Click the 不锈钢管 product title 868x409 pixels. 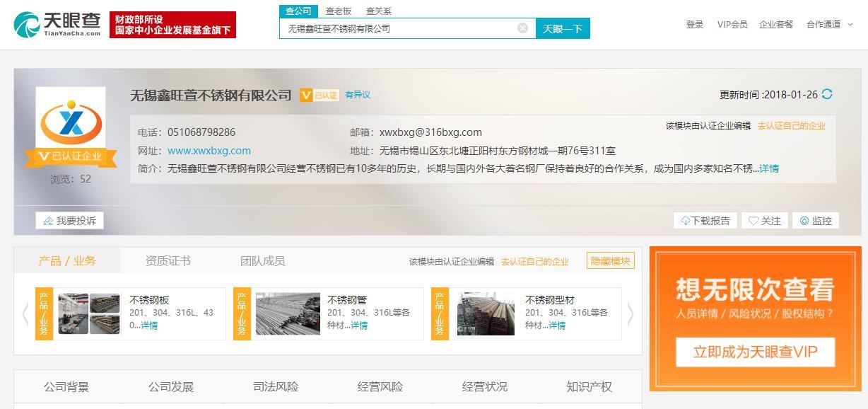(347, 300)
